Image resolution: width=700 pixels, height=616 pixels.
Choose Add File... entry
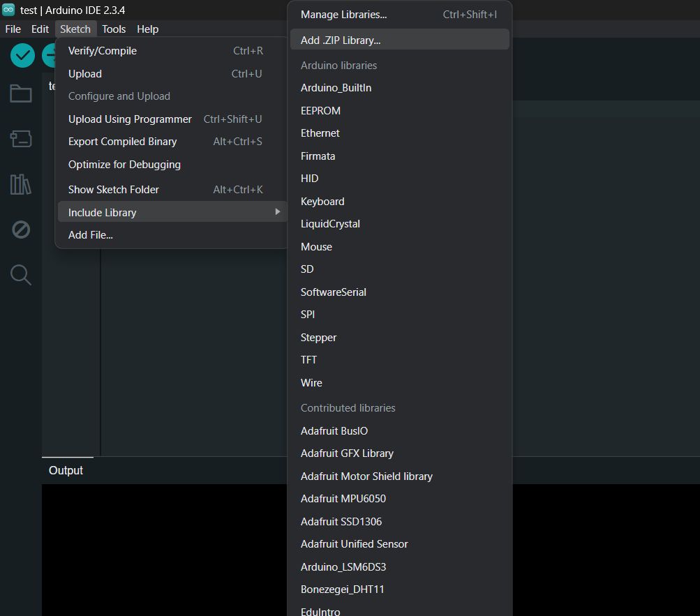pyautogui.click(x=172, y=235)
